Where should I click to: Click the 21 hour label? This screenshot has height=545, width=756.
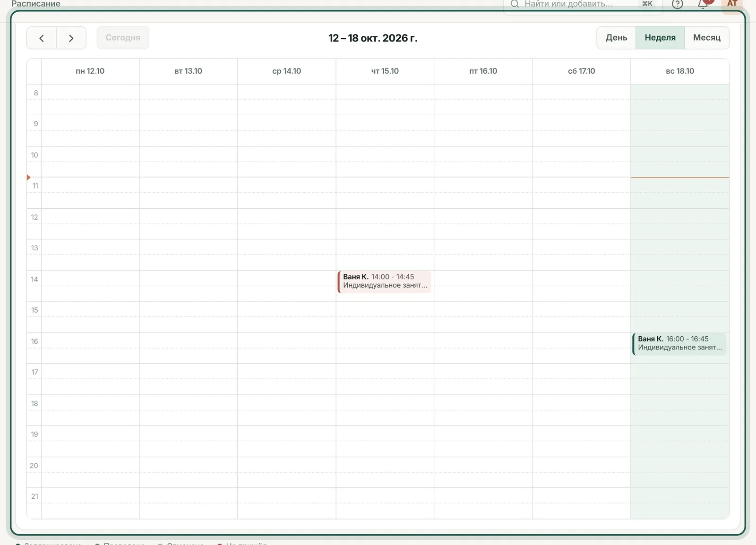coord(34,496)
